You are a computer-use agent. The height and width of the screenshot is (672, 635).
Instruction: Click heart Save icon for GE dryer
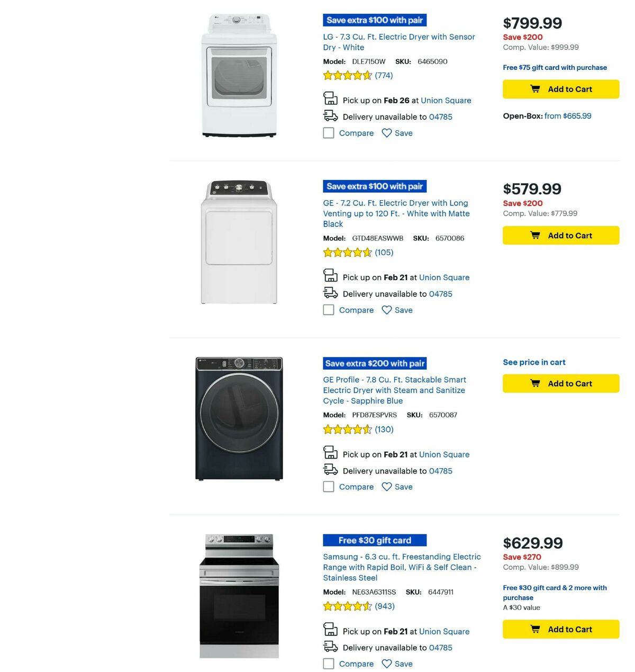coord(386,310)
